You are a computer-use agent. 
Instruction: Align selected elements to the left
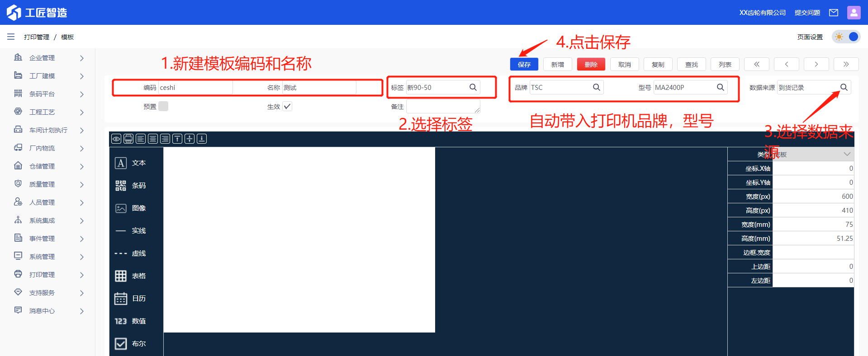point(141,139)
